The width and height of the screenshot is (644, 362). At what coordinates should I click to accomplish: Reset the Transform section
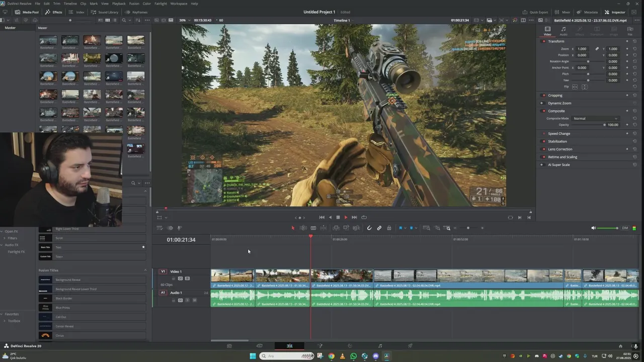pos(634,41)
